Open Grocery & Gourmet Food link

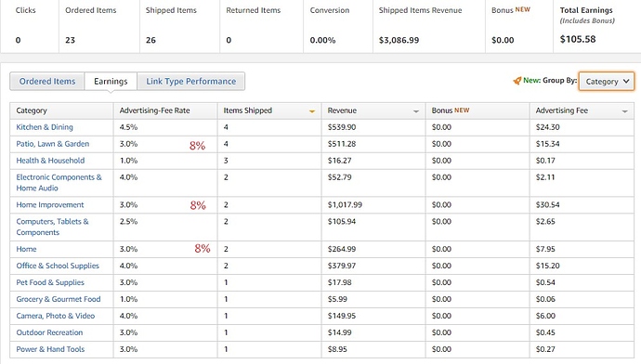pyautogui.click(x=59, y=299)
